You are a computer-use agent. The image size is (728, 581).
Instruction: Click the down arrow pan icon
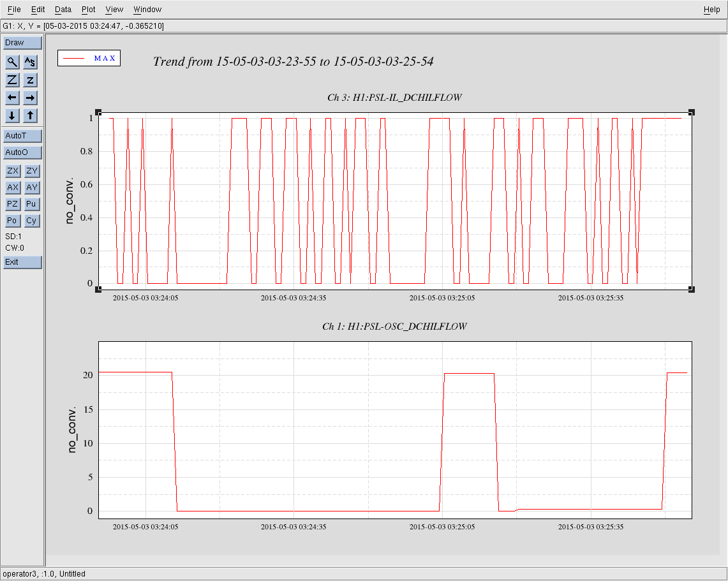click(x=13, y=115)
